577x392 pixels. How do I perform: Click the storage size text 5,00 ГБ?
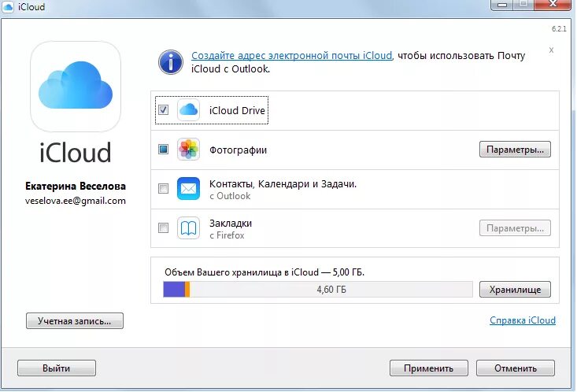(x=348, y=272)
